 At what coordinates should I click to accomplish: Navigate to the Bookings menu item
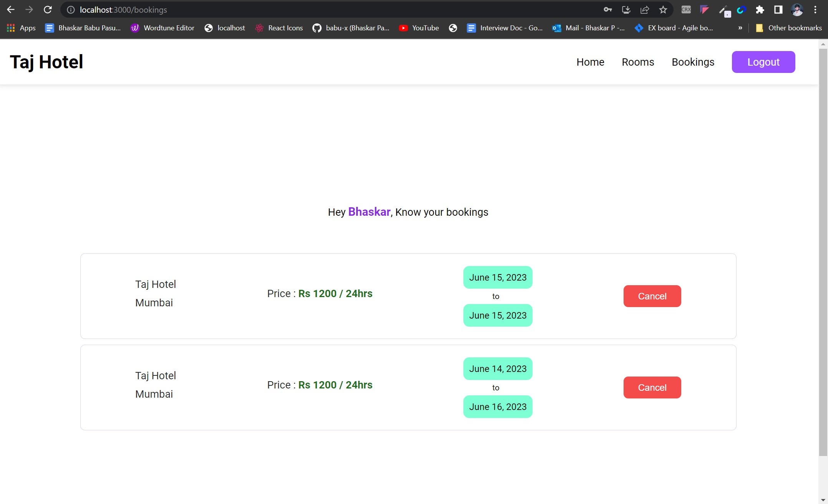693,62
